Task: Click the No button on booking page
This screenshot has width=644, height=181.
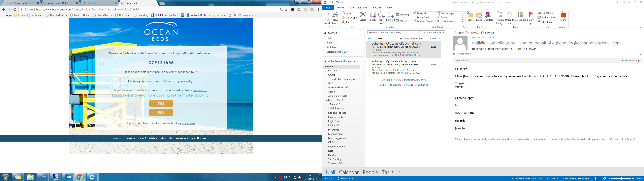Action: [161, 112]
